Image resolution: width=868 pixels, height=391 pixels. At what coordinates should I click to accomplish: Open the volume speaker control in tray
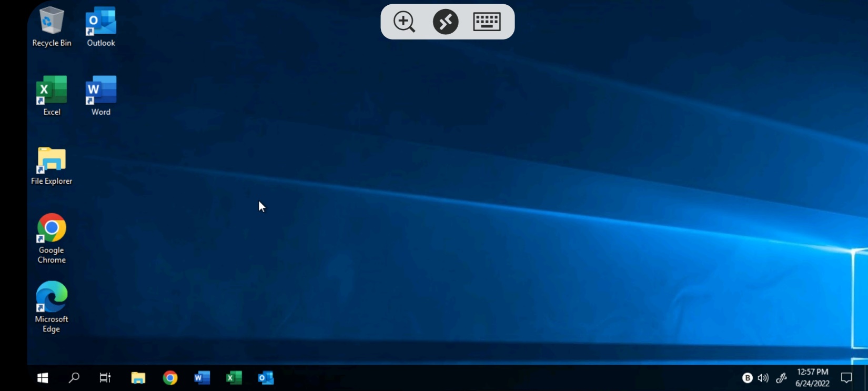click(763, 378)
